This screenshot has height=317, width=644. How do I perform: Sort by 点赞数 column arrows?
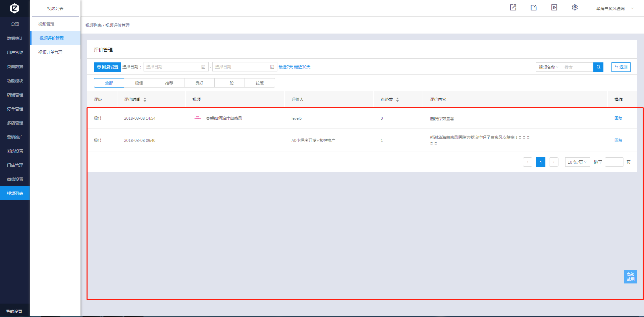click(x=397, y=100)
